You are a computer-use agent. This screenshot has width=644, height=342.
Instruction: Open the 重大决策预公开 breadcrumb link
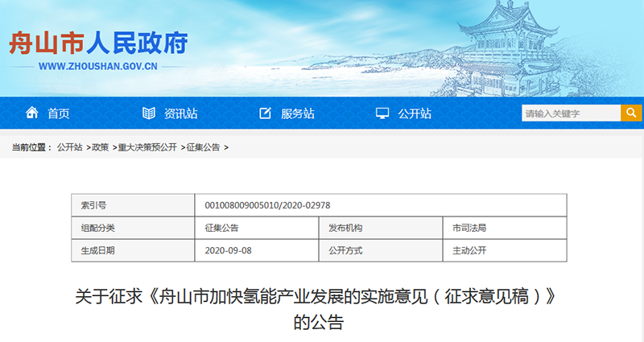click(147, 147)
